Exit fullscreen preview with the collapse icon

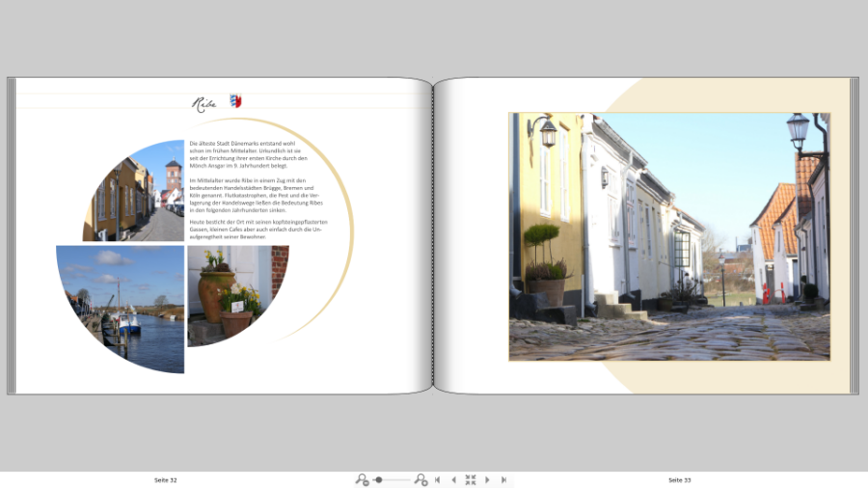[x=471, y=479]
